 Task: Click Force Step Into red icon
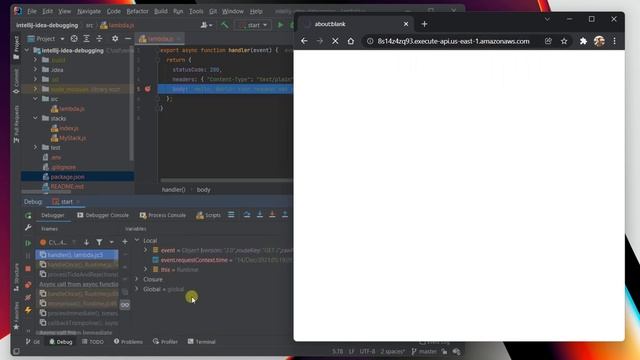pyautogui.click(x=272, y=215)
